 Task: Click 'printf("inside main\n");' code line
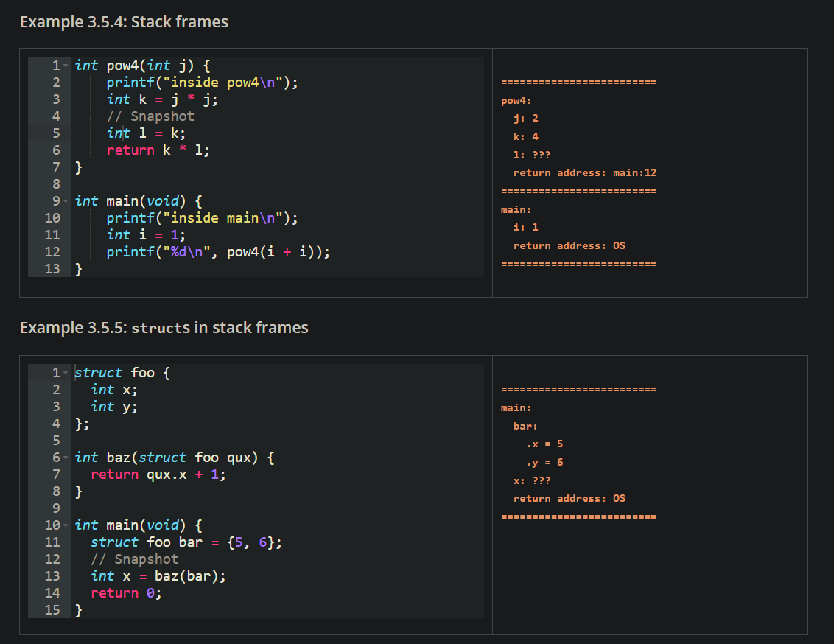tap(202, 218)
